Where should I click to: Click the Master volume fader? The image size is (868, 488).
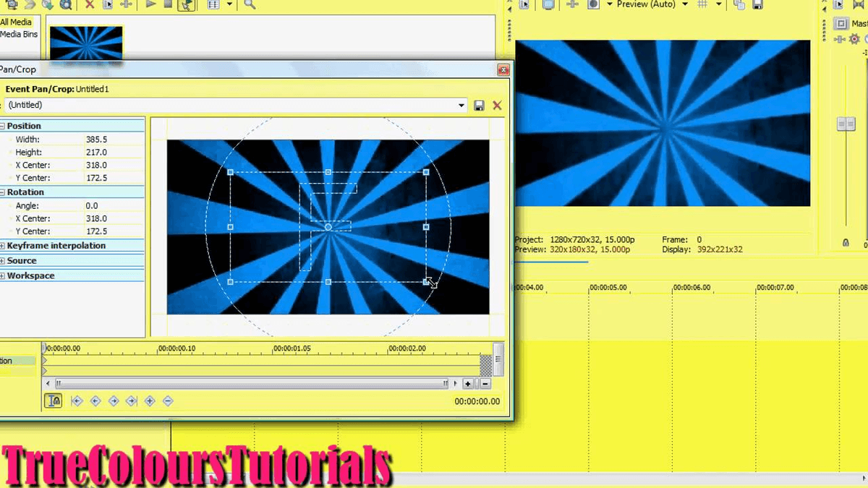tap(846, 124)
